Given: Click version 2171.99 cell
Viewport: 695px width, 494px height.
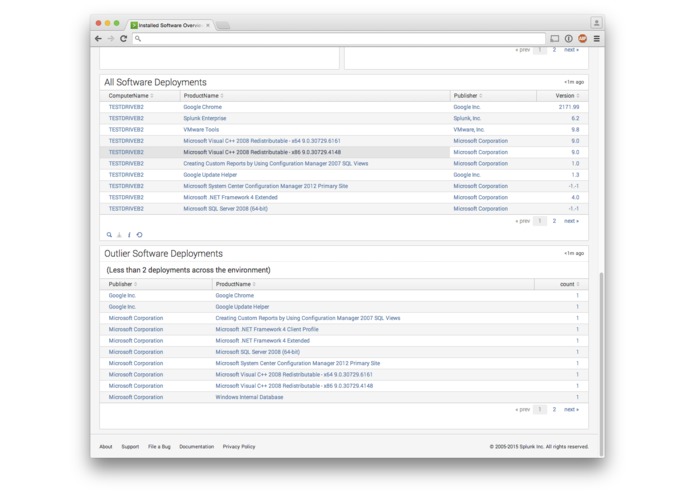Looking at the screenshot, I should tap(569, 107).
